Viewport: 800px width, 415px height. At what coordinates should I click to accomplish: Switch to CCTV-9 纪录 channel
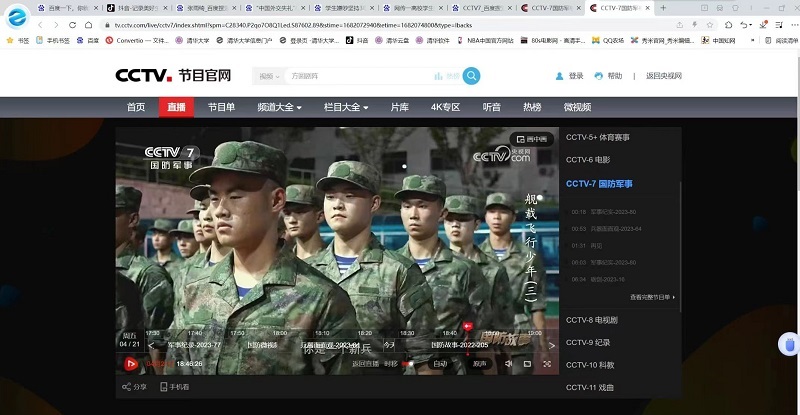(588, 343)
